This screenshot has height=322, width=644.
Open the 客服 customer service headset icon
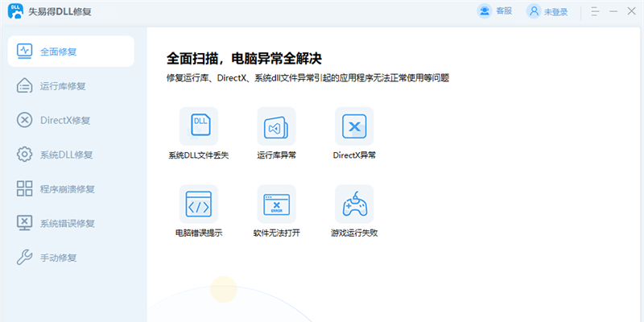pyautogui.click(x=485, y=11)
